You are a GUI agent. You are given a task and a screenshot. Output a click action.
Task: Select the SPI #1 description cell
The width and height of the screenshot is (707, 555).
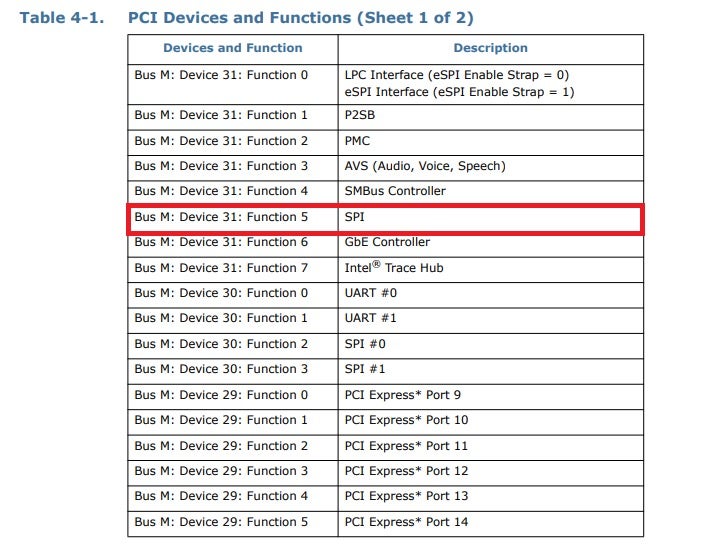tap(365, 369)
